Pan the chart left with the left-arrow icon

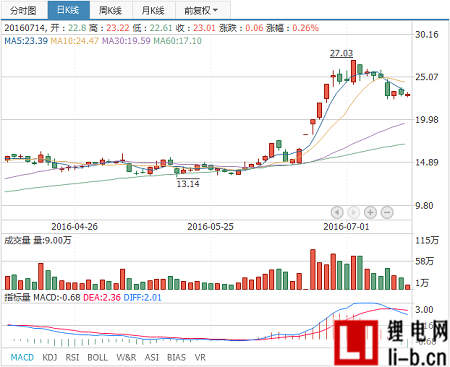(x=337, y=212)
